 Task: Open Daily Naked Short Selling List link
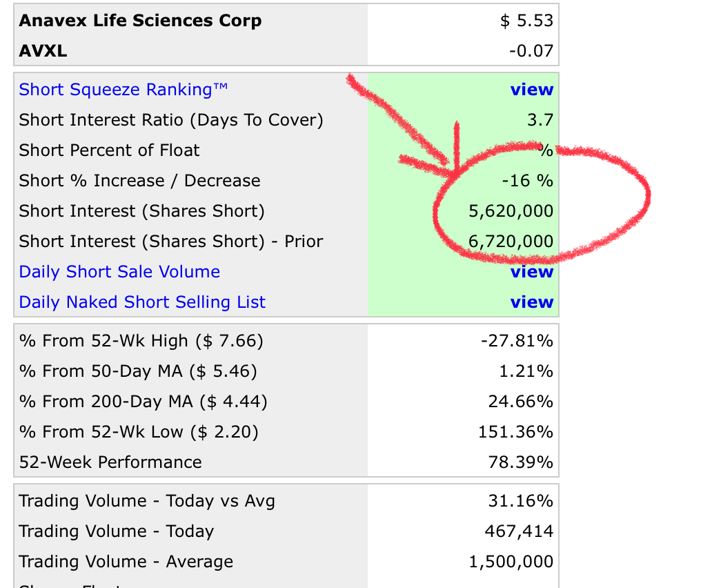[142, 302]
